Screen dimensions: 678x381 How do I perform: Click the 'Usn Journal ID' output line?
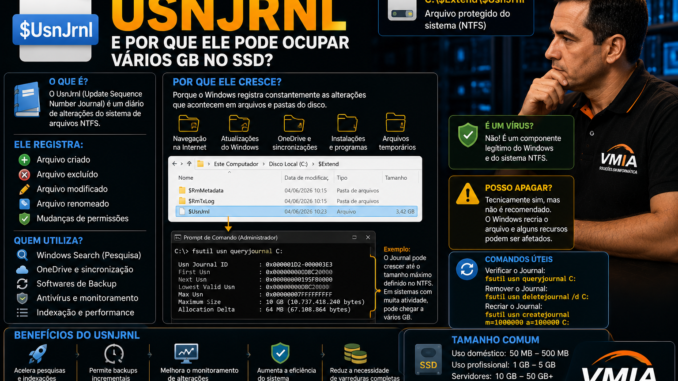point(255,264)
